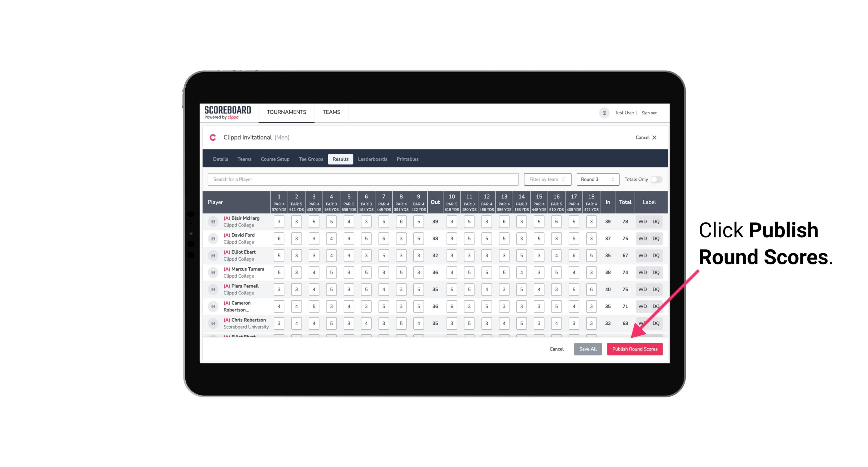This screenshot has height=467, width=868.
Task: Toggle WD status for Piers Parnell
Action: [x=643, y=289]
